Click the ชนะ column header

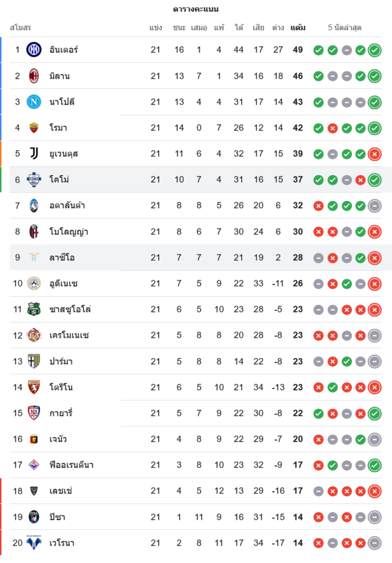(x=179, y=28)
